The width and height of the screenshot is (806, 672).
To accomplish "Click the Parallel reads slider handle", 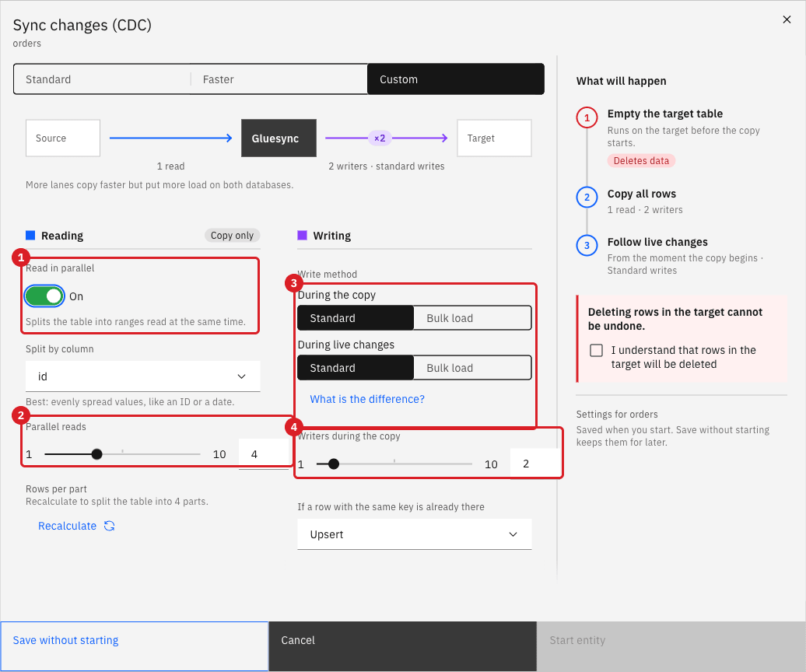I will pyautogui.click(x=96, y=454).
